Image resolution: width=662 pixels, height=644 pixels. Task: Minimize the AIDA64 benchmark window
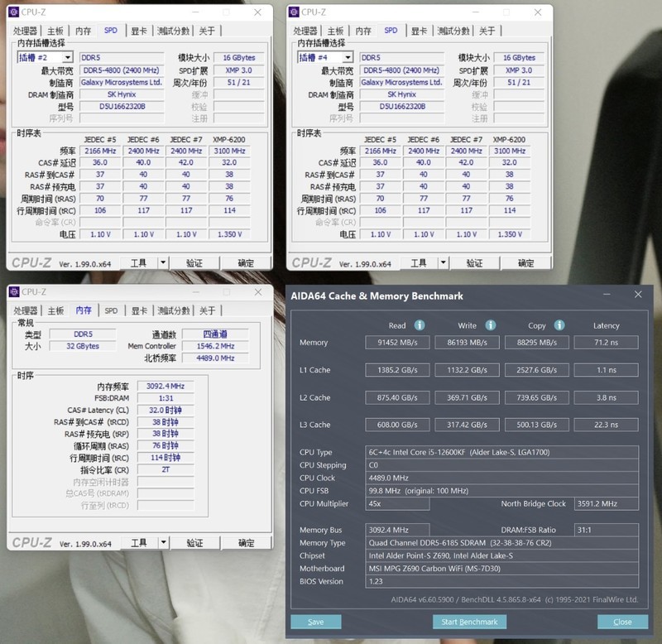(x=607, y=295)
